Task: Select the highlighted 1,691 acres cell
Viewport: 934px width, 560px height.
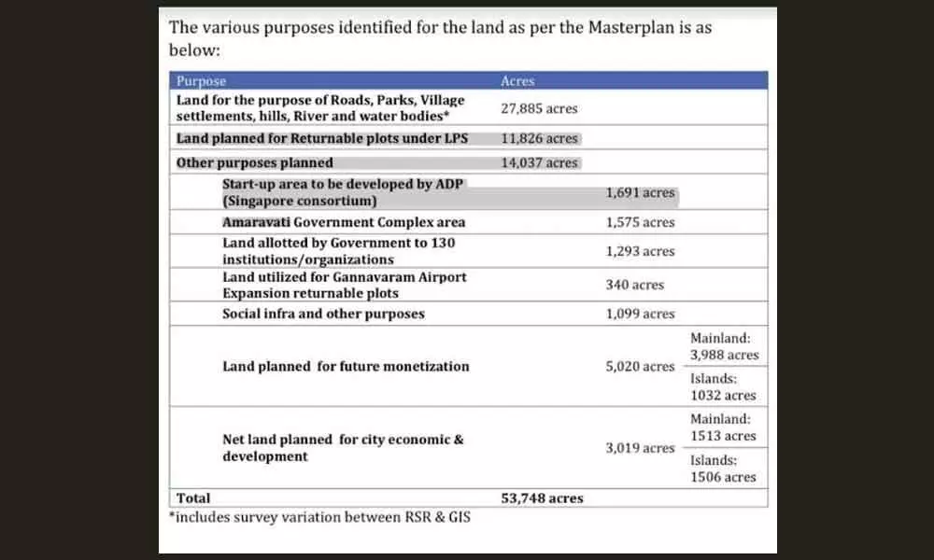Action: [x=640, y=193]
